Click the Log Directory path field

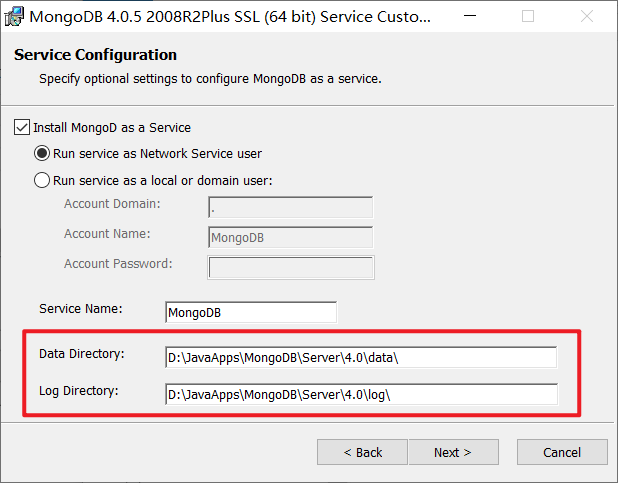pos(361,394)
